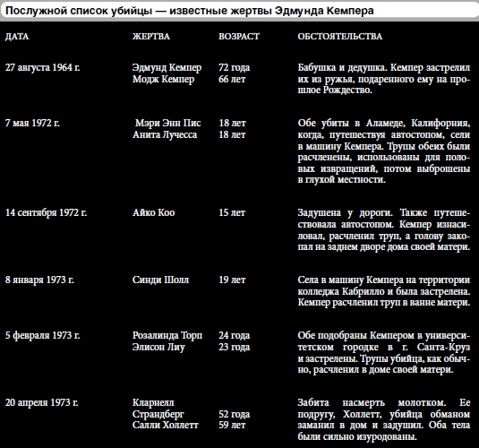Click the date 8 января 1973 г.

click(39, 280)
